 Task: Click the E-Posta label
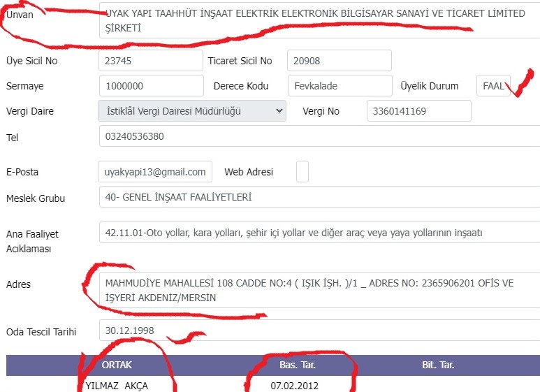pos(22,172)
